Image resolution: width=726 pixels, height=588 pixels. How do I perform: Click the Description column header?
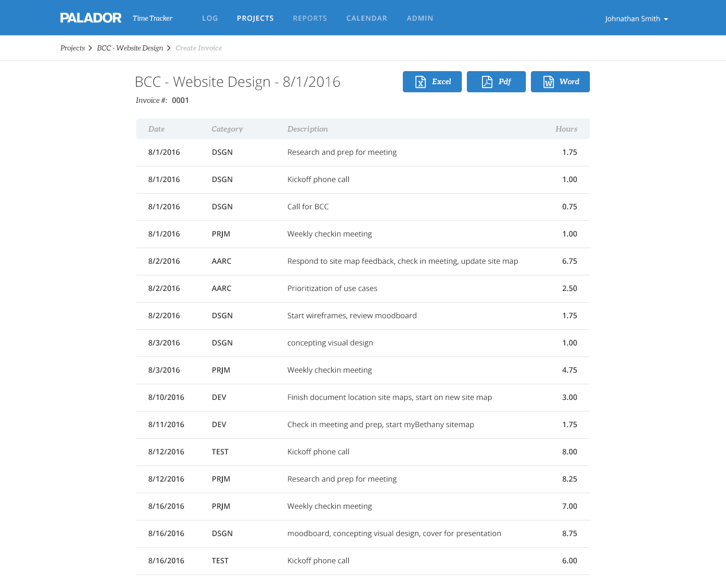[308, 129]
